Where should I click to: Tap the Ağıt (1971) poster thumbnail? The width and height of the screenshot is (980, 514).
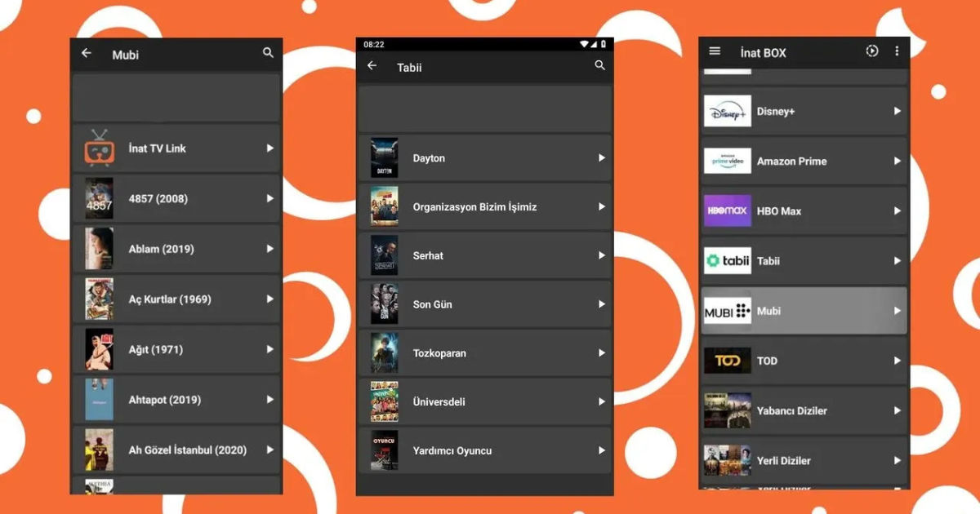[x=100, y=349]
